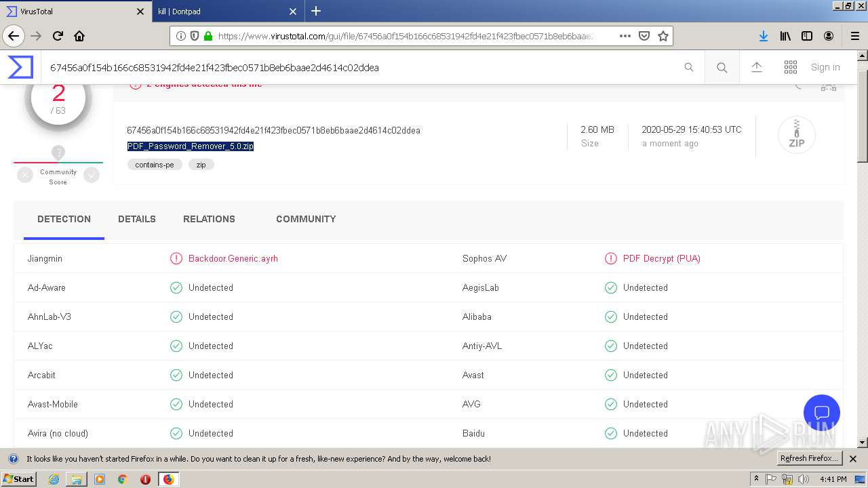Viewport: 868px width, 488px height.
Task: Click the Sophos AV engine name
Action: coord(484,258)
